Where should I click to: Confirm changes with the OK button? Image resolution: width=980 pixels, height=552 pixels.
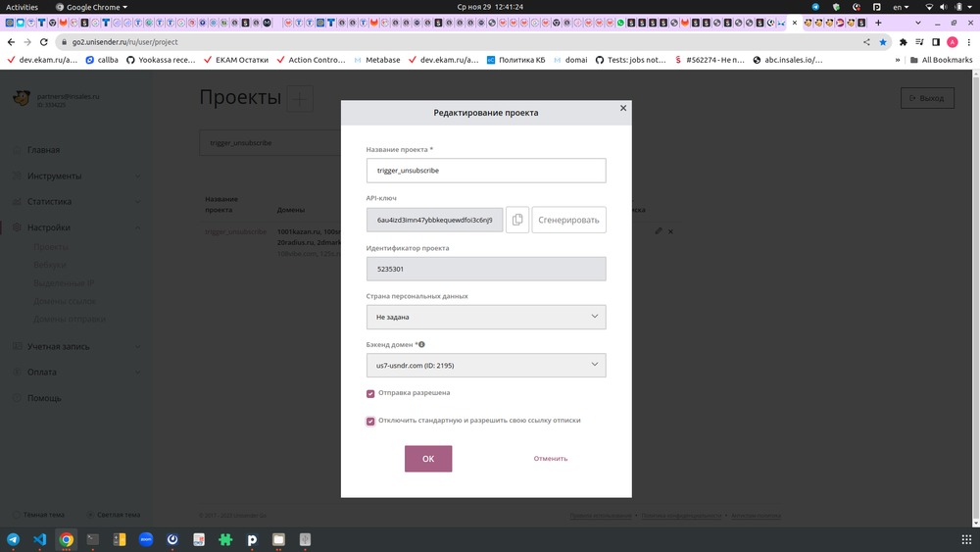click(428, 459)
